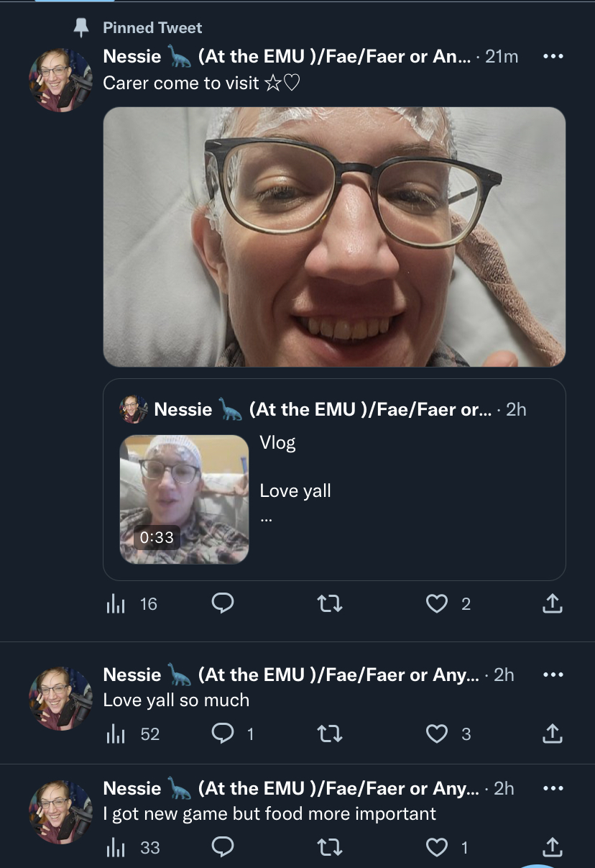Open the three-dot menu on the 'new game' tweet
595x868 pixels.
pos(552,788)
